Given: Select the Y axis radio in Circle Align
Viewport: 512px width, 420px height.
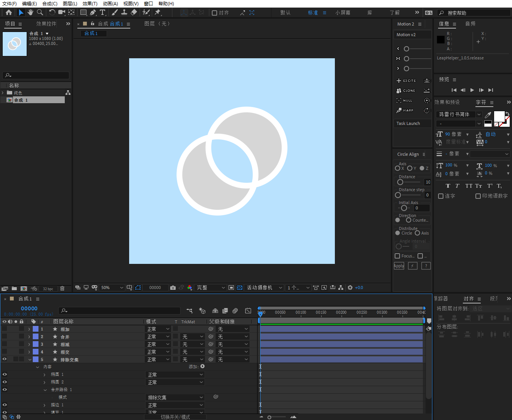Looking at the screenshot, I should point(410,168).
